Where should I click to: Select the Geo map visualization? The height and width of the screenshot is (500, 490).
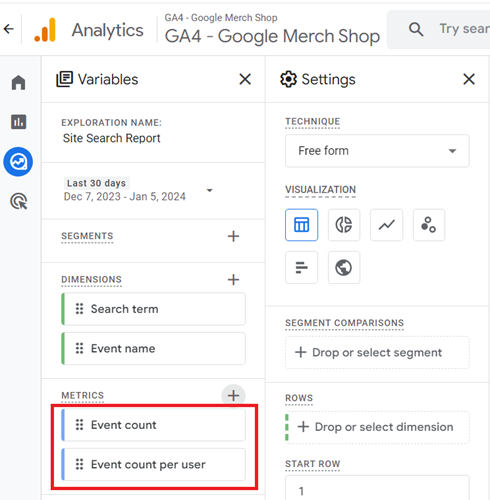tap(344, 267)
